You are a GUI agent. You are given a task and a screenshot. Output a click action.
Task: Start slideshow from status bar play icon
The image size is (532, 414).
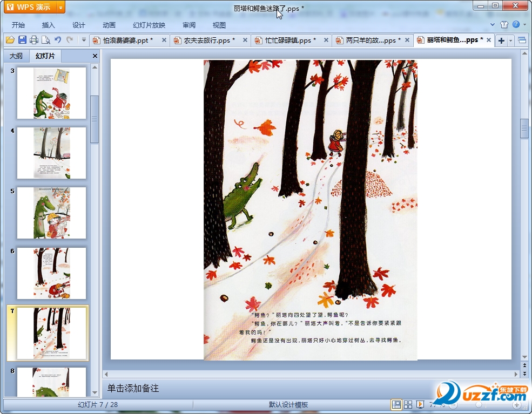pyautogui.click(x=420, y=404)
